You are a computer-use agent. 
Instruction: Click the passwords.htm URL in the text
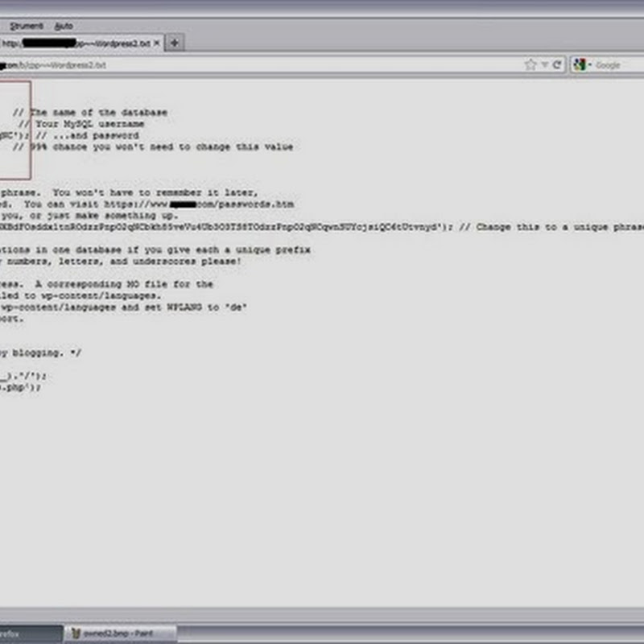(199, 204)
